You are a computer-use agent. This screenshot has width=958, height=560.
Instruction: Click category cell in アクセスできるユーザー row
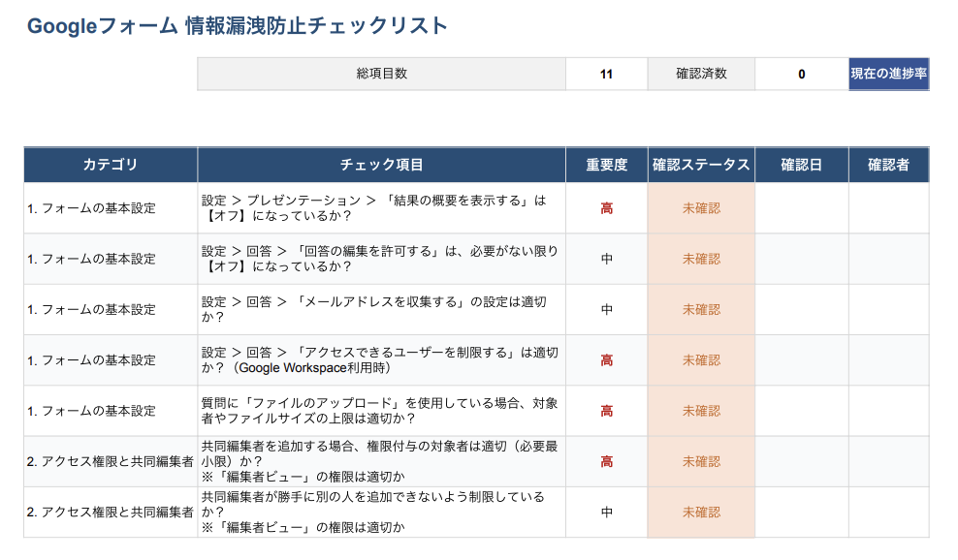coord(111,360)
